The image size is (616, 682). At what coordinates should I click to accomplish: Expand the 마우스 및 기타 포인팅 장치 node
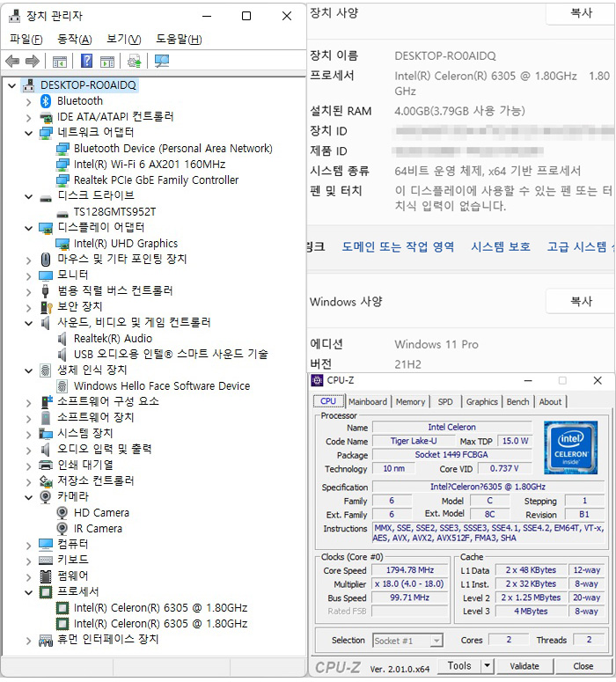click(x=29, y=260)
